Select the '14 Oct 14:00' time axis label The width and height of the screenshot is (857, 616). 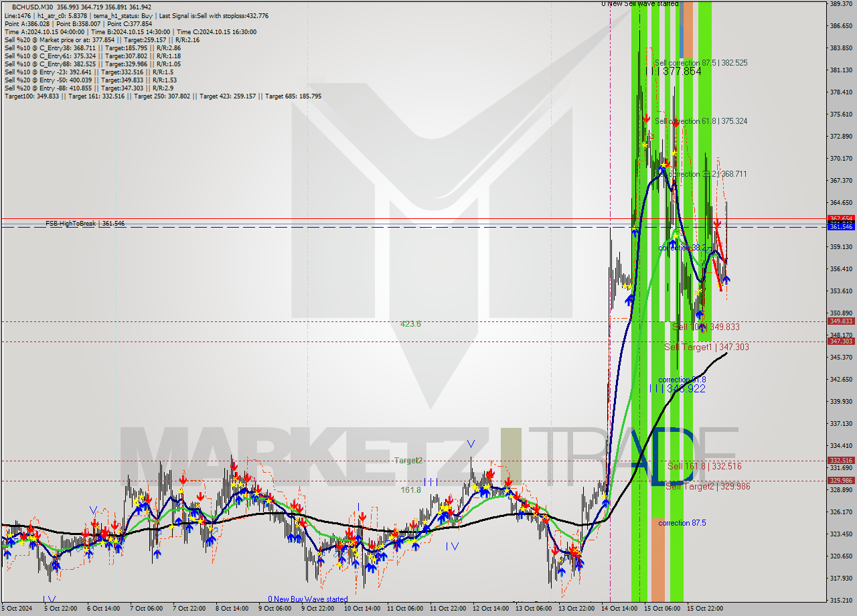coord(619,609)
